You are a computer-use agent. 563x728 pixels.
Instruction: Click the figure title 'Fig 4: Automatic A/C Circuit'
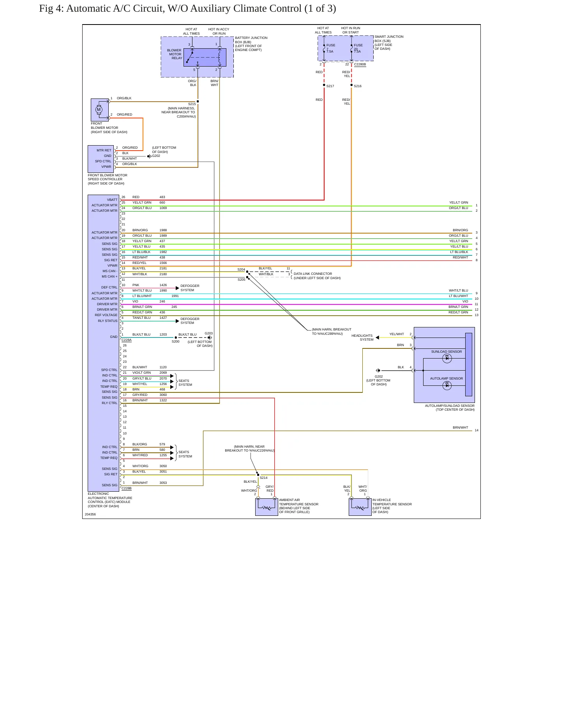tap(187, 9)
